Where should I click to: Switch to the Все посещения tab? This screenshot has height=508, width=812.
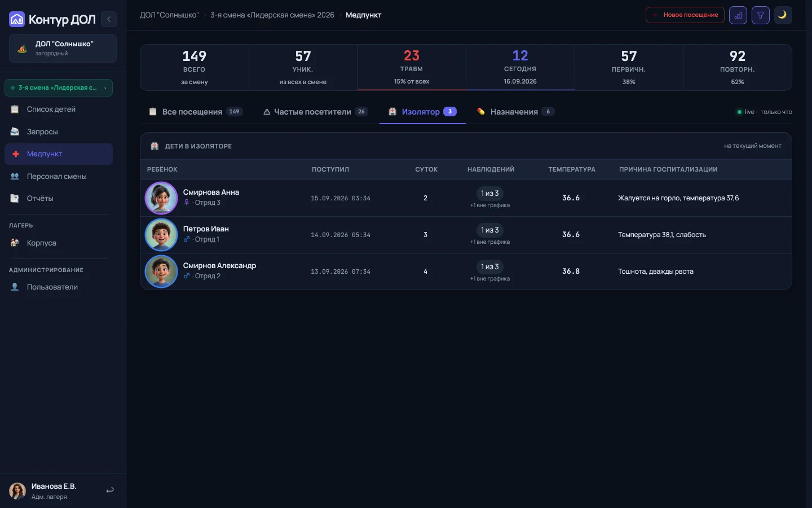pos(195,112)
